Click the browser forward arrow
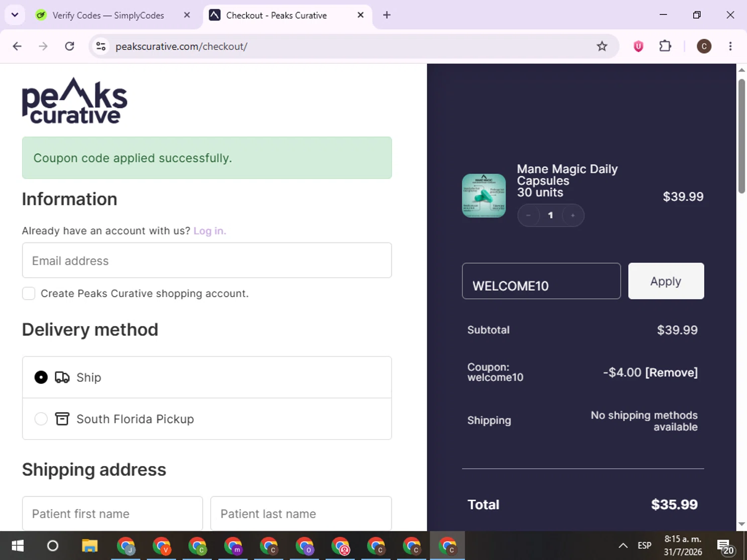The height and width of the screenshot is (560, 747). click(43, 46)
